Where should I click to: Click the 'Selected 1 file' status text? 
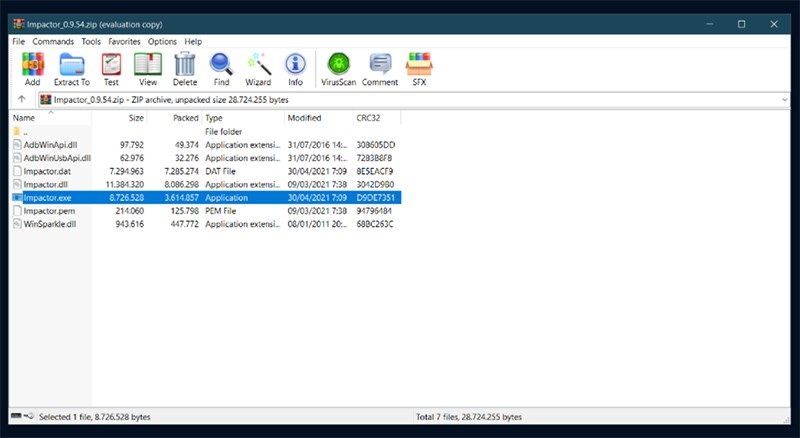click(94, 417)
